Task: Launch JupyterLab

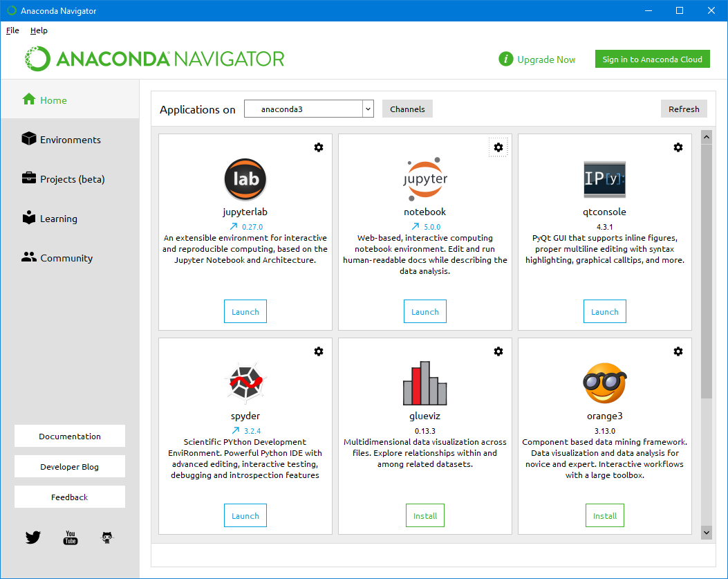Action: click(x=245, y=311)
